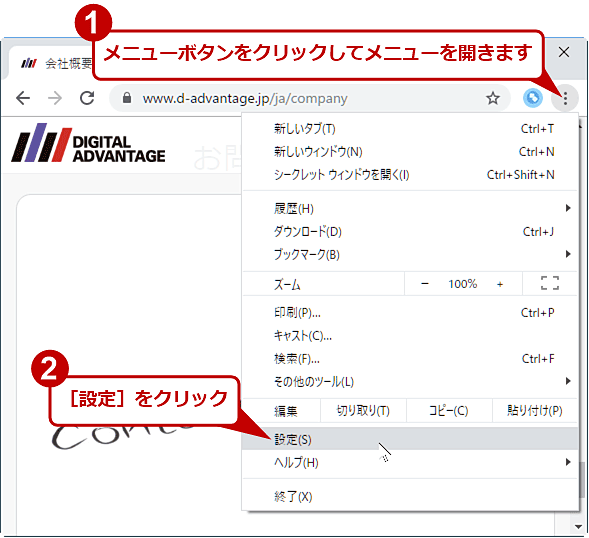589x538 pixels.
Task: Expand the その他のツール(L) submenu
Action: coord(410,381)
